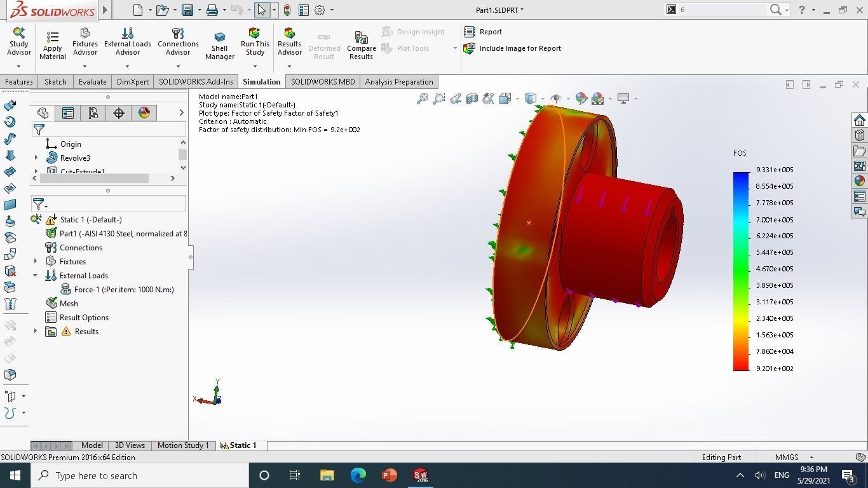Image resolution: width=868 pixels, height=488 pixels.
Task: Open Design Library in task pane
Action: (x=860, y=135)
